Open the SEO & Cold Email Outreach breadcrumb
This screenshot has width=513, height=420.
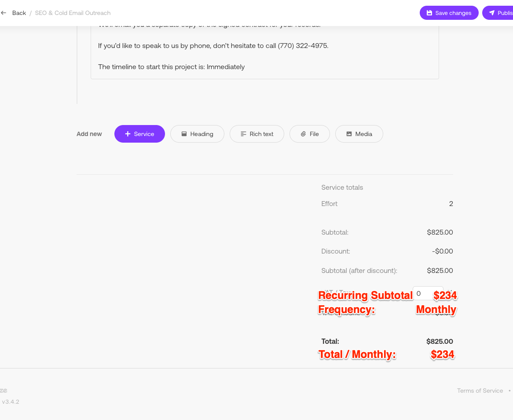tap(73, 13)
